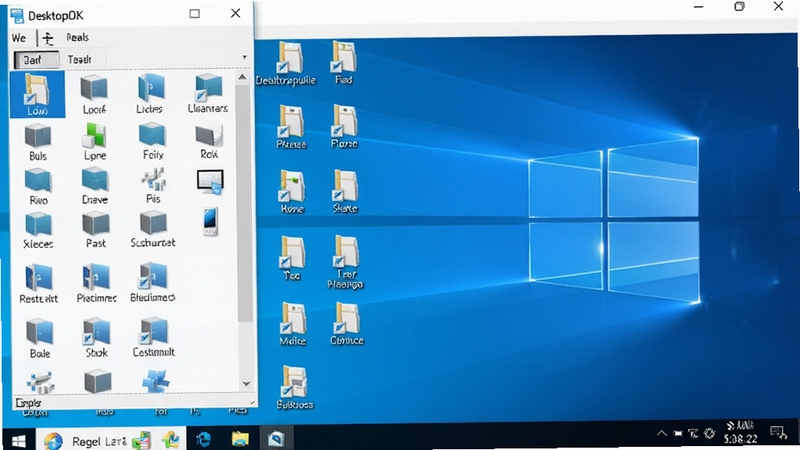Image resolution: width=800 pixels, height=450 pixels.
Task: Open the 'Lliantars' icon in DesktopOK
Action: coord(208,94)
